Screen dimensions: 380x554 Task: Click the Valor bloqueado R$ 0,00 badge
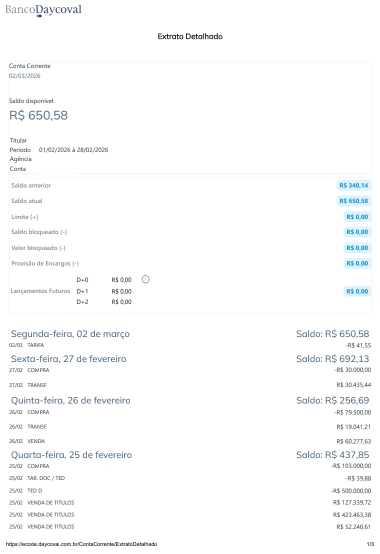coord(357,248)
